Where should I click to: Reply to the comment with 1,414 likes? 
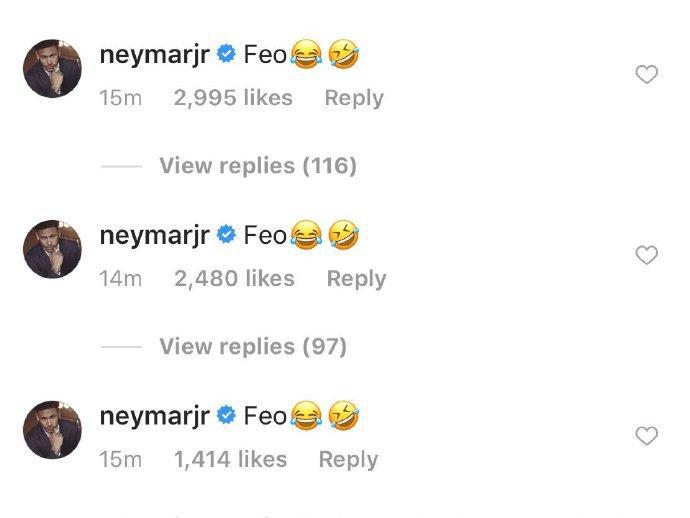349,460
